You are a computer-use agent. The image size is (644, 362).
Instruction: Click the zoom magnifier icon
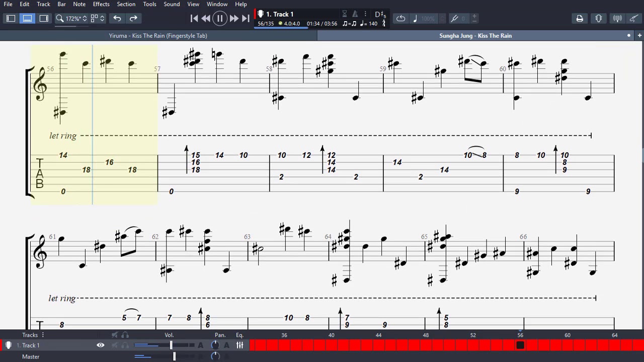[x=59, y=19]
